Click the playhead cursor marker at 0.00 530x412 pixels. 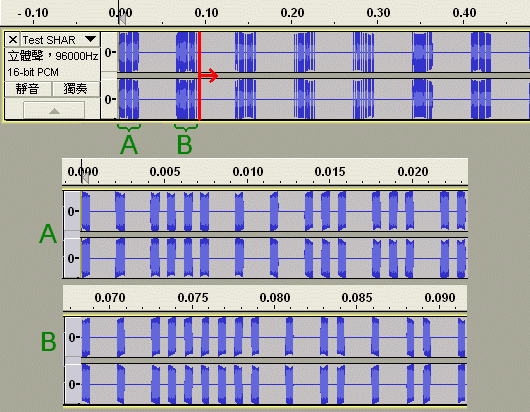122,18
